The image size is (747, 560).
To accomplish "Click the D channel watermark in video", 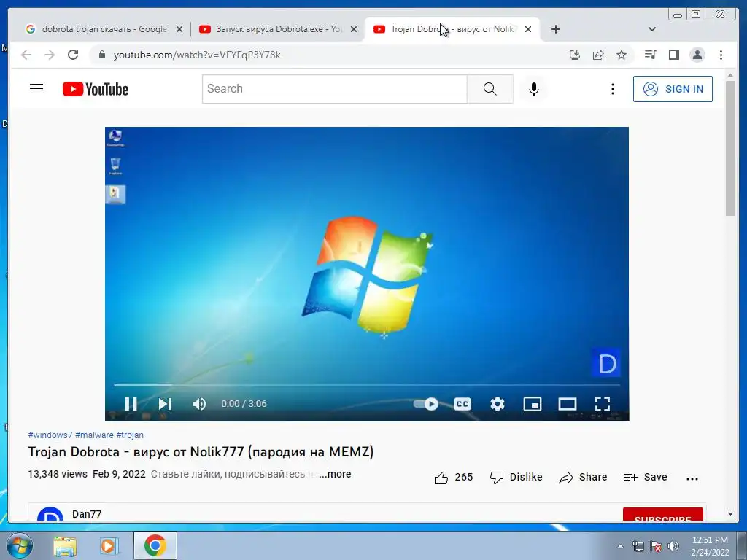I will click(606, 363).
